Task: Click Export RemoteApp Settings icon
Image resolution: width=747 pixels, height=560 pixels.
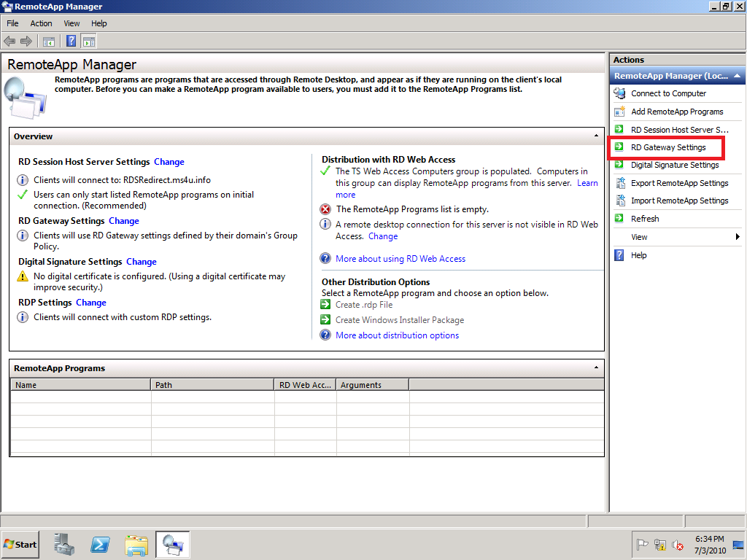Action: 620,183
